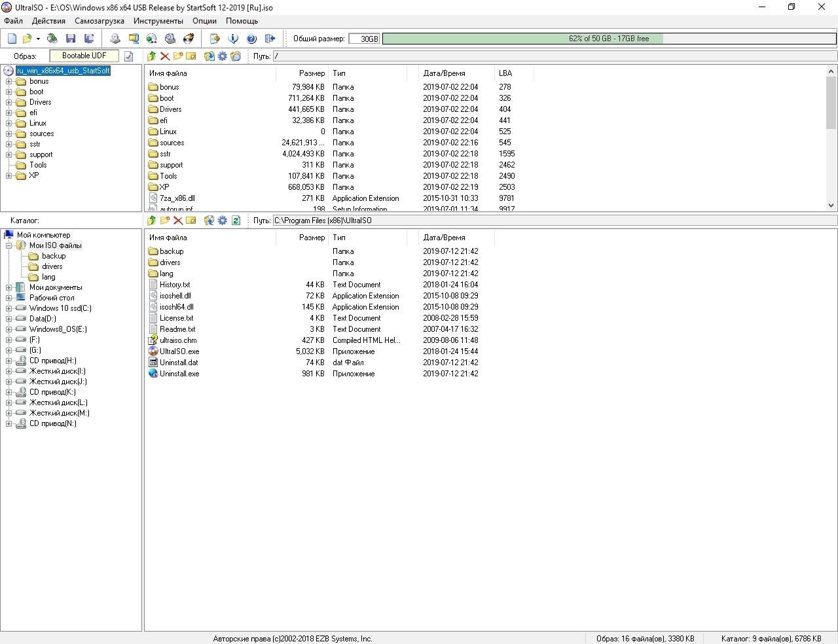
Task: Open the Опции menu
Action: point(204,21)
